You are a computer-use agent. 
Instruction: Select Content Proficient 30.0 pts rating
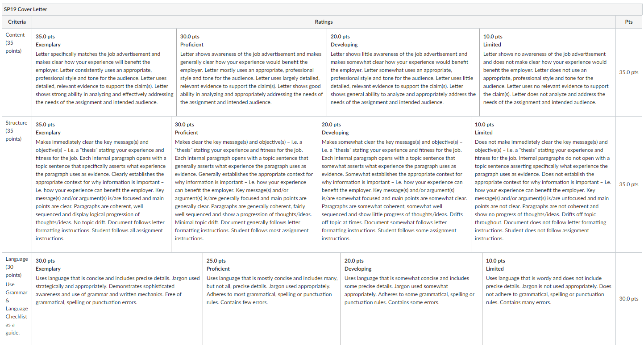click(252, 72)
